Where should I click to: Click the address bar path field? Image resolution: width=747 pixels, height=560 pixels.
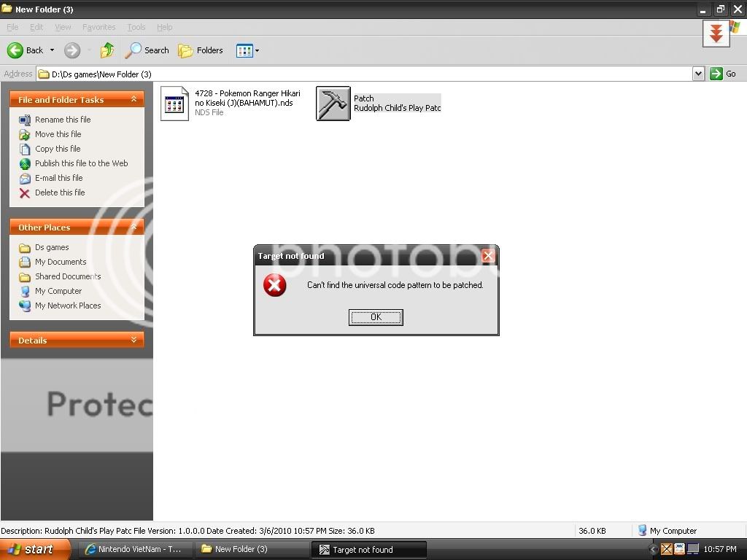coord(365,74)
